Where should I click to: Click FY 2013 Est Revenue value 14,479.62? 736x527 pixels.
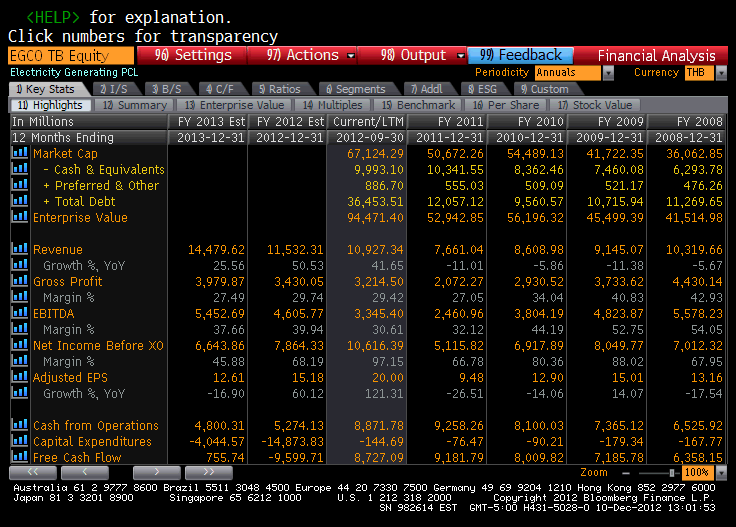pos(216,250)
